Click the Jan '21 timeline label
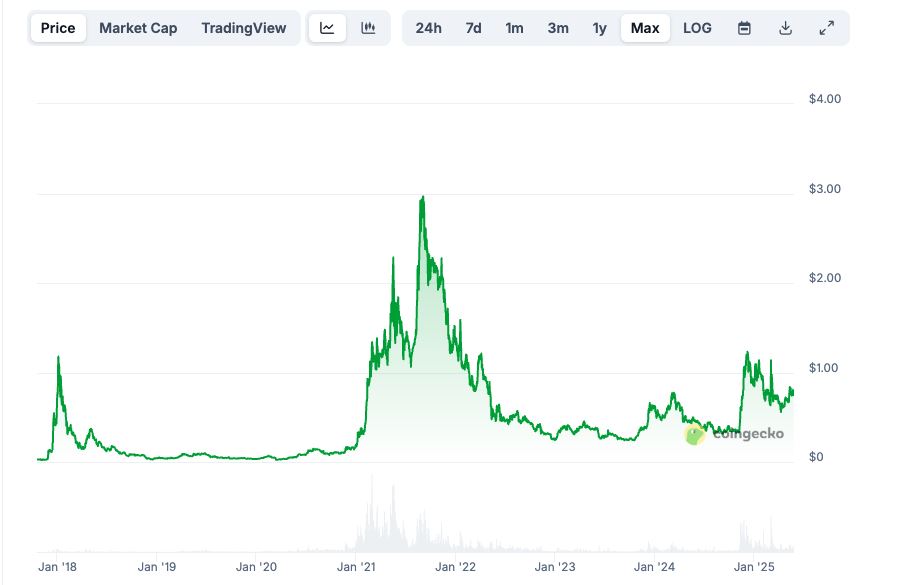 coord(357,567)
